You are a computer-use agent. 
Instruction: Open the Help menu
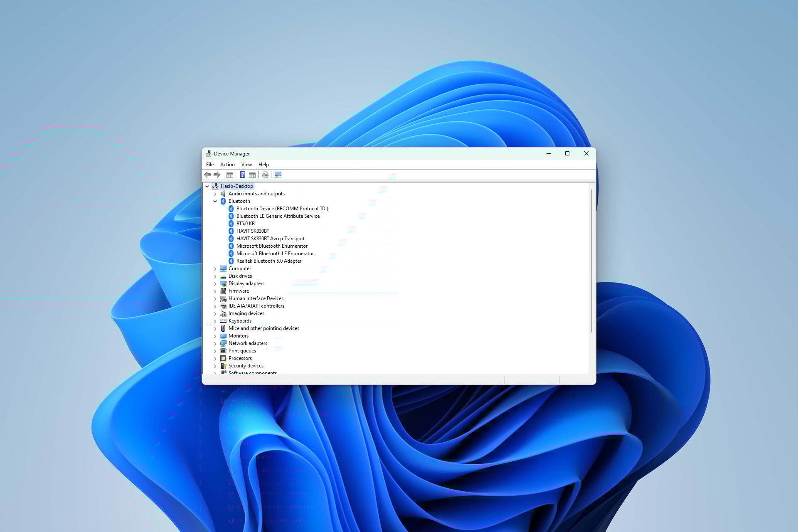(264, 165)
